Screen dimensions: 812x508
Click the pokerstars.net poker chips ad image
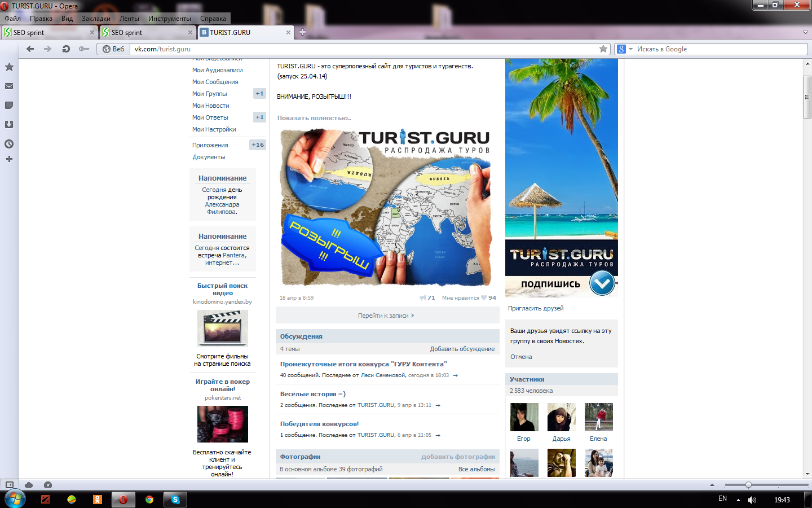click(223, 424)
